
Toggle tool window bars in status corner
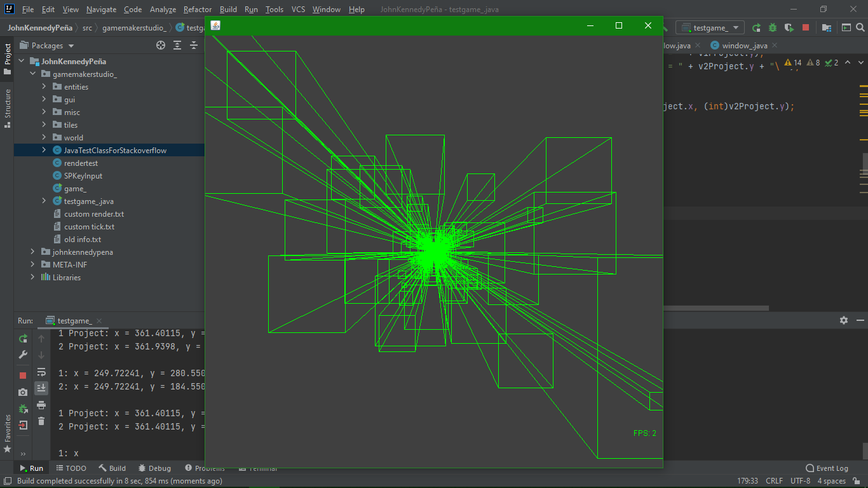[x=7, y=481]
